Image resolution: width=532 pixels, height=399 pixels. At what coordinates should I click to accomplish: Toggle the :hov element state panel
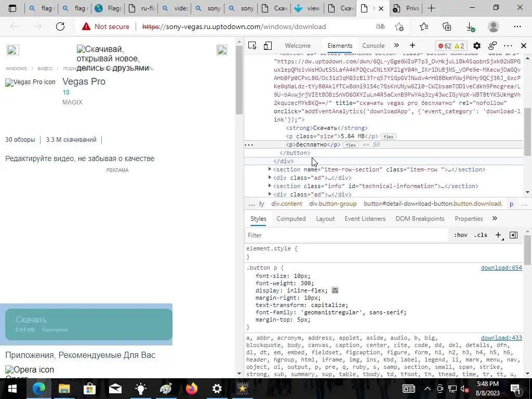click(x=460, y=235)
